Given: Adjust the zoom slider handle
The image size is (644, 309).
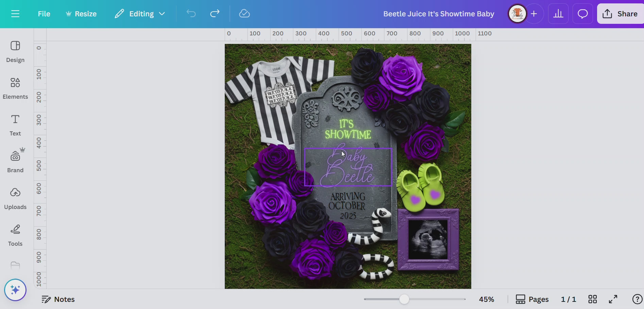Looking at the screenshot, I should pos(404,299).
